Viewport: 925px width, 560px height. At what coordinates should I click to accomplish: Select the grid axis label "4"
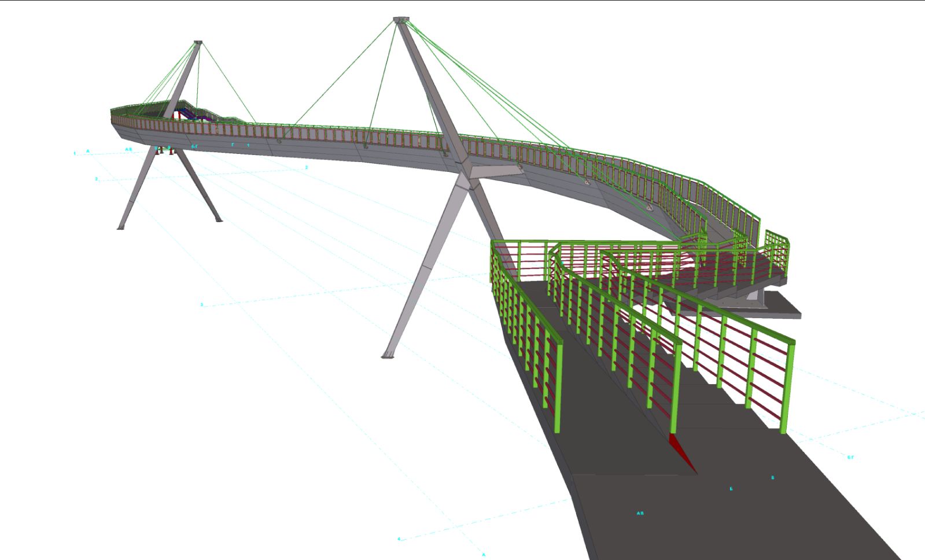coord(399,539)
